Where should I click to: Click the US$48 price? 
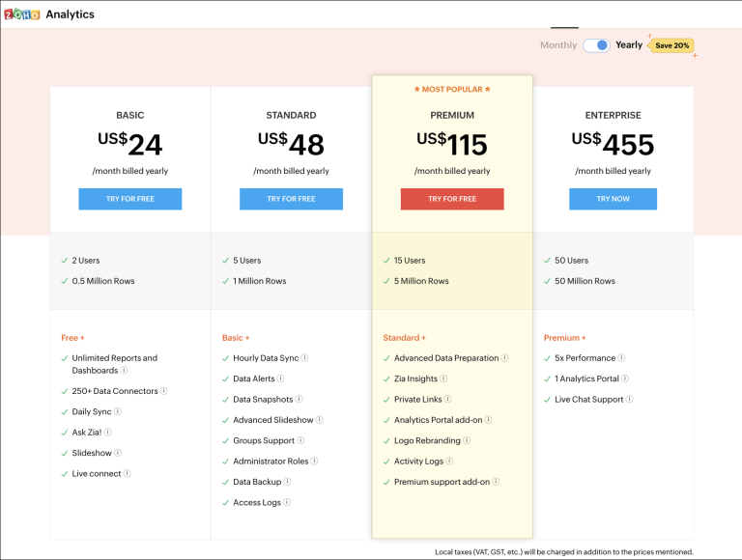[x=291, y=144]
